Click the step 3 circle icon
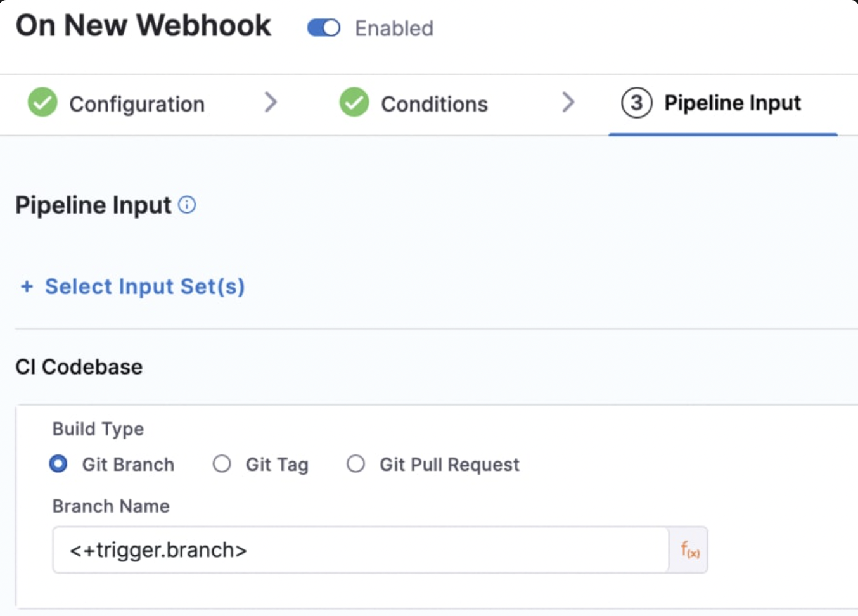Viewport: 858px width, 616px height. click(x=636, y=103)
